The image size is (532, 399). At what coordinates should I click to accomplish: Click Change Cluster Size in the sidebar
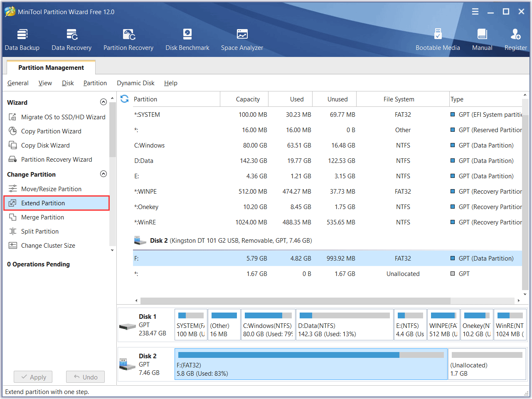pos(42,246)
